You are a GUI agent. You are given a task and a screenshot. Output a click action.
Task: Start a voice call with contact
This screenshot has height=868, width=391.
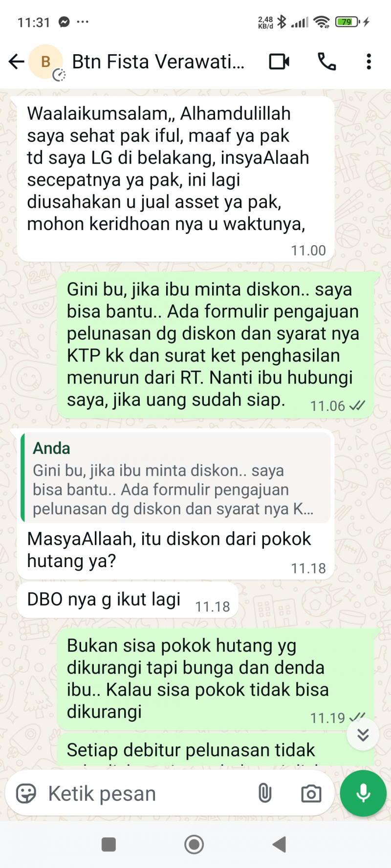326,62
